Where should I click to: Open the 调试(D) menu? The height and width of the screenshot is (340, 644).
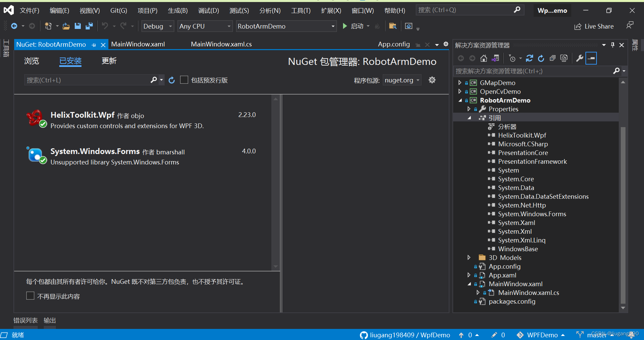(x=208, y=10)
